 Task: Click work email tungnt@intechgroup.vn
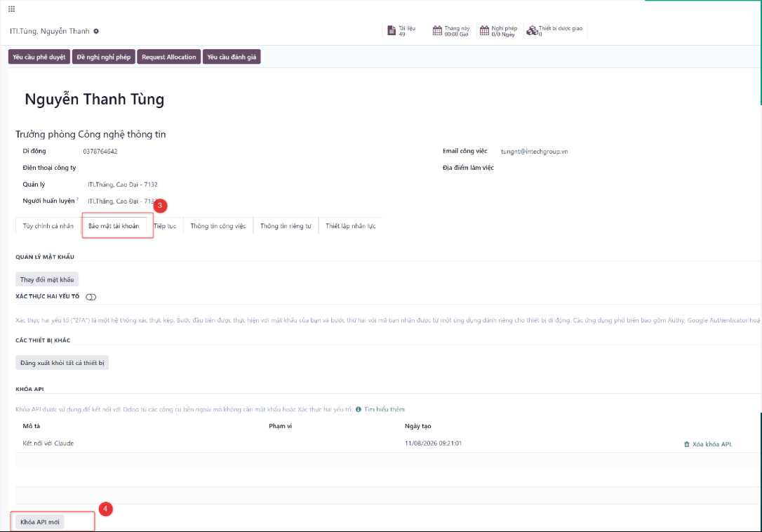tap(534, 152)
